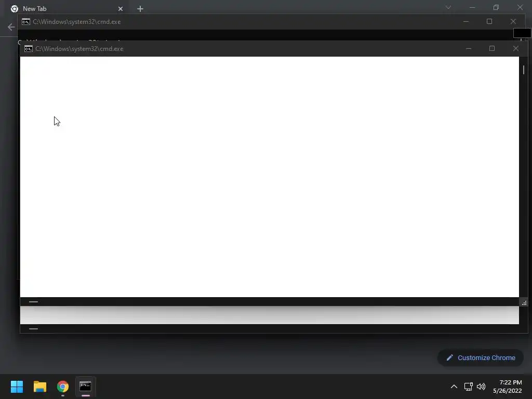Minimize the Chrome window
The width and height of the screenshot is (532, 399).
point(472,7)
